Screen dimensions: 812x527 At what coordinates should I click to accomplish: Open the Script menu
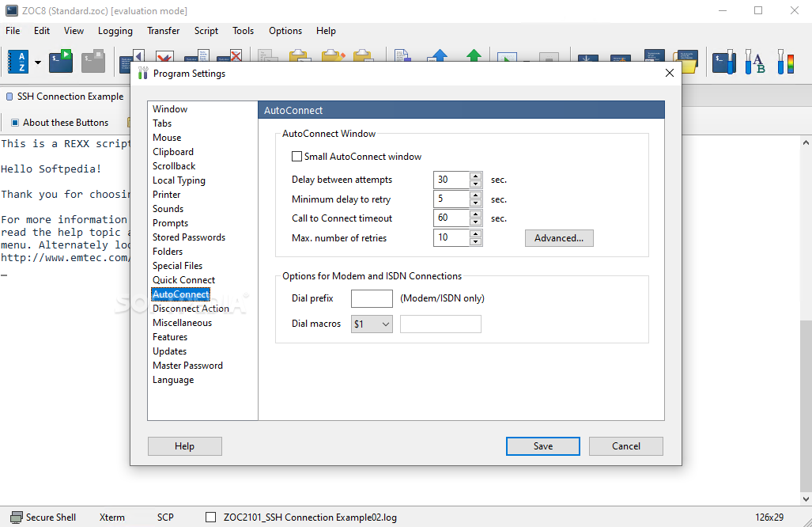[x=206, y=31]
